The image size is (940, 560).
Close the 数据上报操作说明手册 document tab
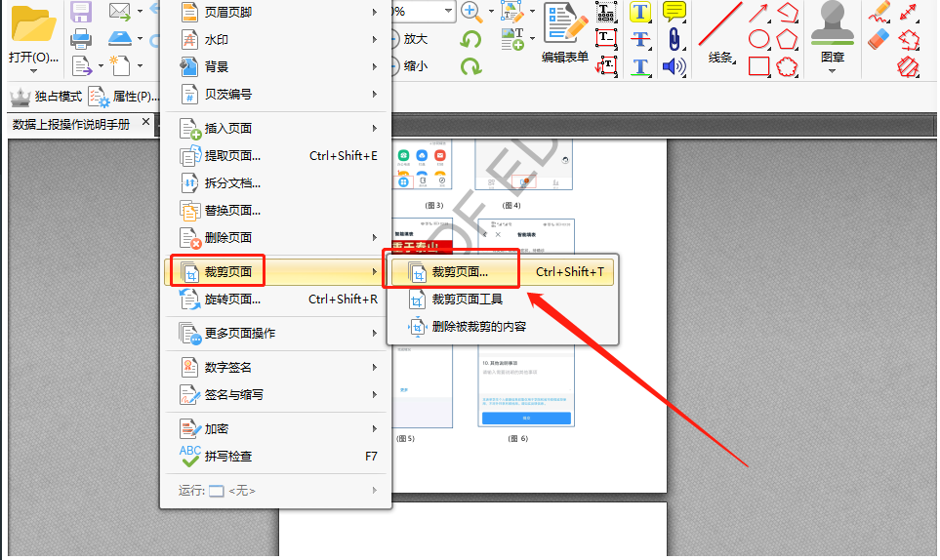click(145, 122)
